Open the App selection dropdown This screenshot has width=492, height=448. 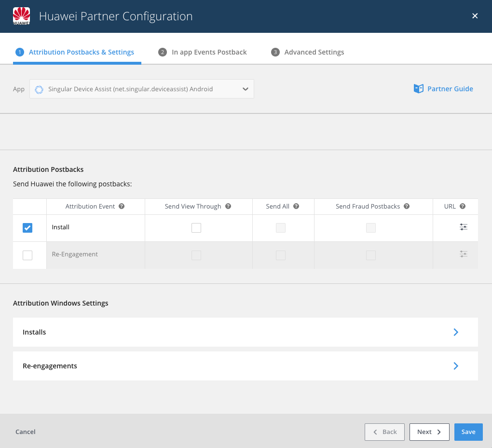(142, 89)
